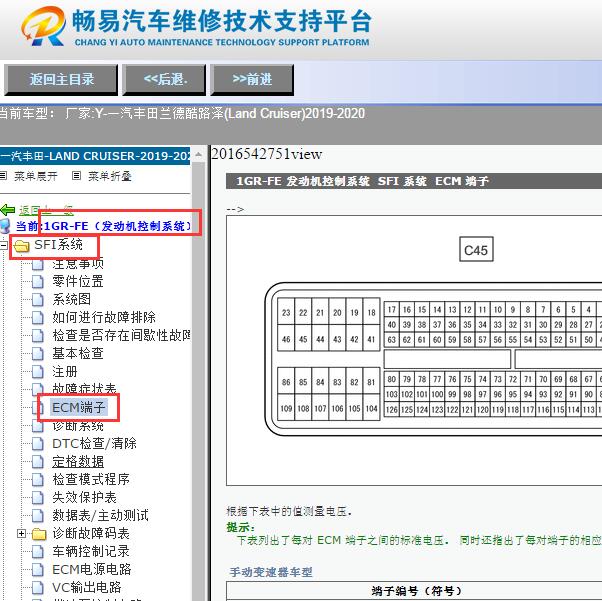Click the ECM电源电路 document icon
The image size is (602, 601).
tap(38, 570)
